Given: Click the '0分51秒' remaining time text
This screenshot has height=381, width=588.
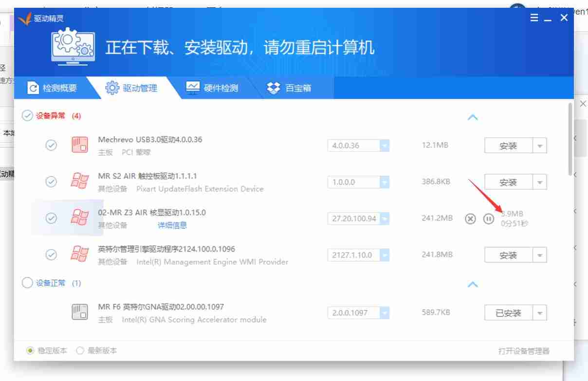Looking at the screenshot, I should point(514,224).
